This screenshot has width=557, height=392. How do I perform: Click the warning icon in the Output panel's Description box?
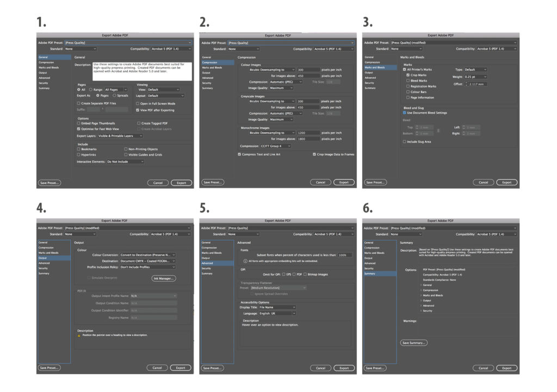tap(79, 335)
